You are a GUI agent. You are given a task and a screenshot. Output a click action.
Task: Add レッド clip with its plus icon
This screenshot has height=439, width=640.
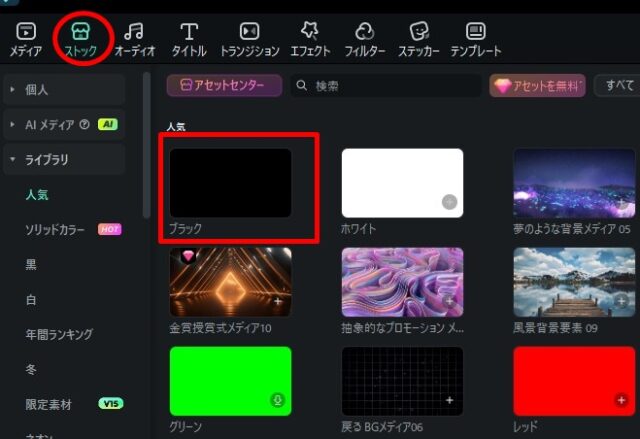pyautogui.click(x=621, y=400)
